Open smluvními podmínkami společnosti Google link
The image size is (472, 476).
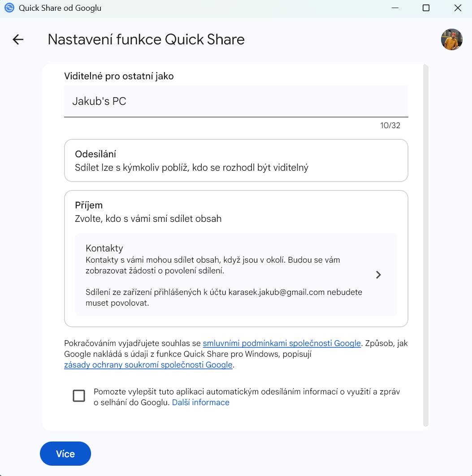[x=281, y=343]
